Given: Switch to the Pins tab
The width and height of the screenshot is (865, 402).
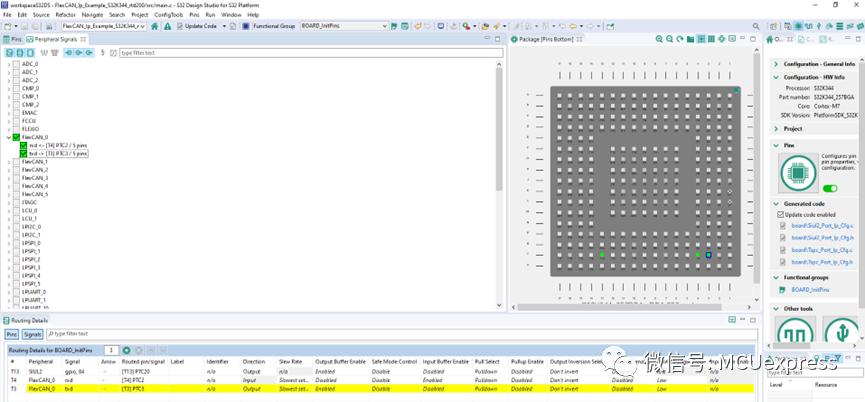Looking at the screenshot, I should pos(13,39).
